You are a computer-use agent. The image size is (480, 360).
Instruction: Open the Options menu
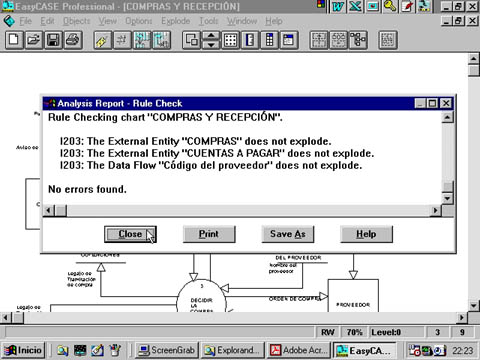click(139, 21)
